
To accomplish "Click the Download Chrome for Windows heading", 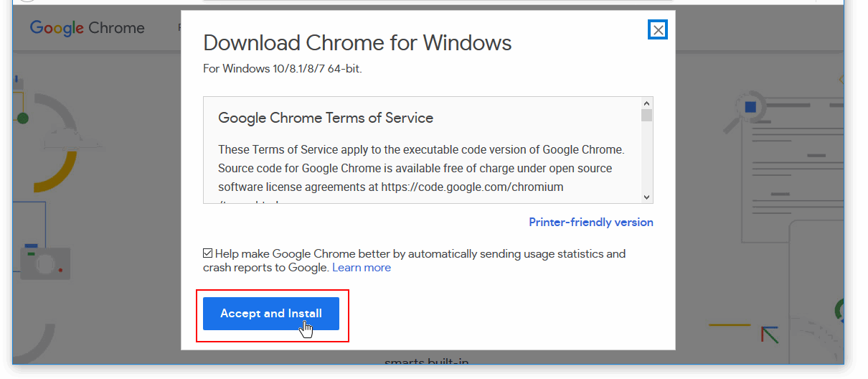I will coord(357,43).
